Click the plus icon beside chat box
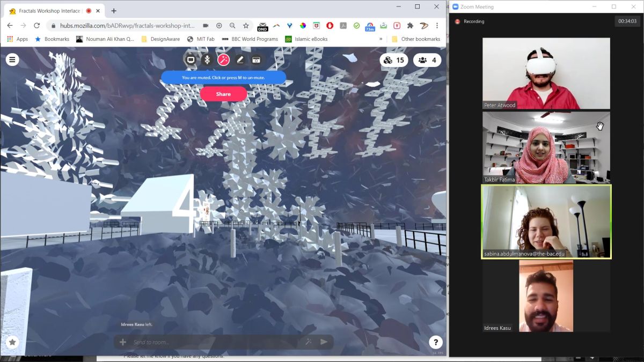644x362 pixels. click(123, 342)
